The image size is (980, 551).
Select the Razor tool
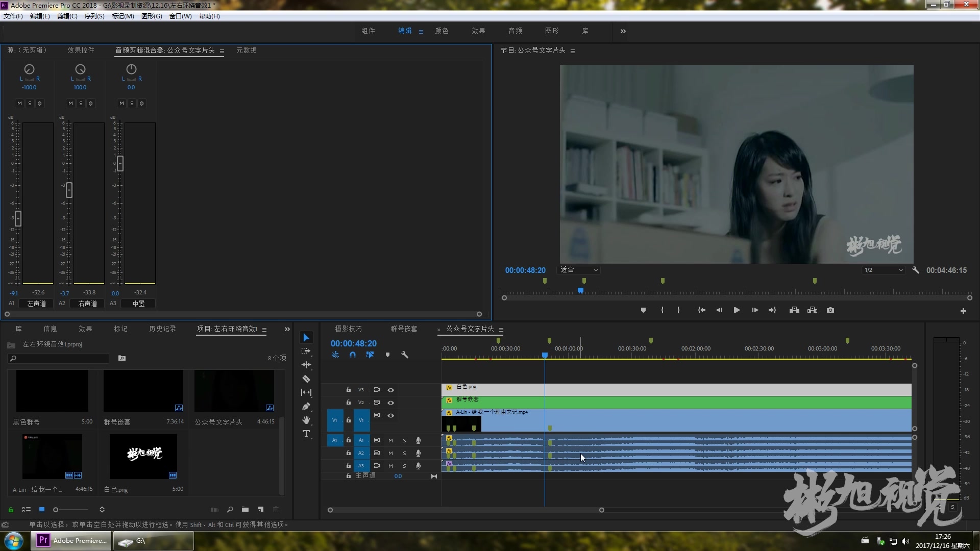[306, 379]
